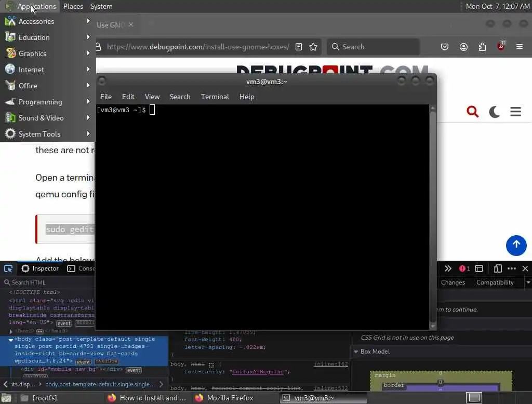Click the Firefox URL address field
This screenshot has width=532, height=404.
pyautogui.click(x=198, y=47)
